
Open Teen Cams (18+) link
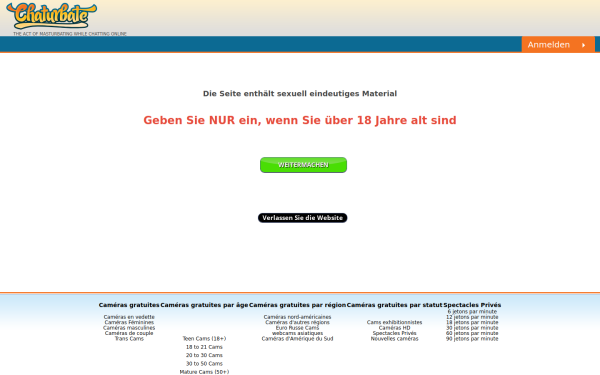click(204, 338)
